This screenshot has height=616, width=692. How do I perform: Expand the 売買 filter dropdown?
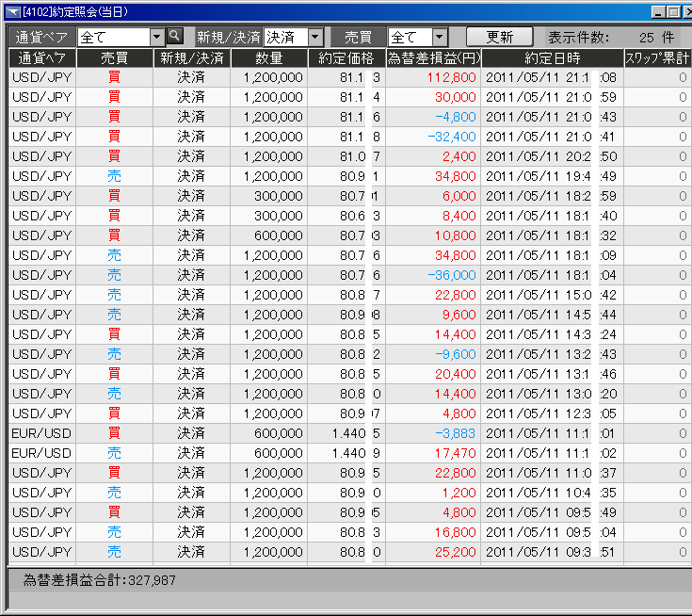point(439,37)
